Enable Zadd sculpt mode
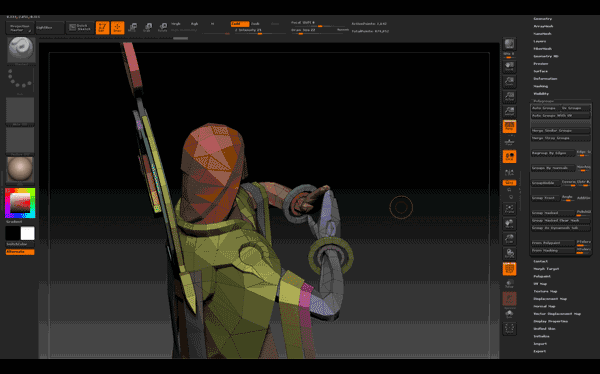This screenshot has height=374, width=600. tap(240, 24)
